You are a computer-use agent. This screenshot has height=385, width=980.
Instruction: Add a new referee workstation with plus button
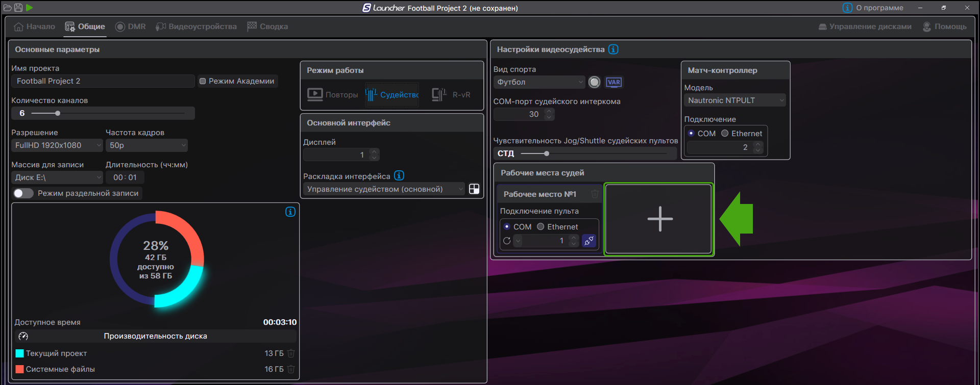(x=659, y=219)
